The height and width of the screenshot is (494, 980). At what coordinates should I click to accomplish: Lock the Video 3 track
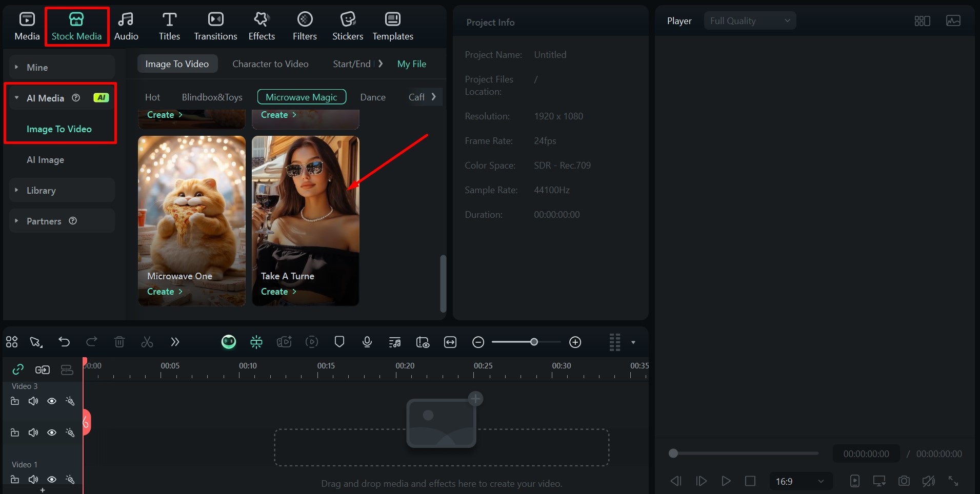tap(15, 401)
